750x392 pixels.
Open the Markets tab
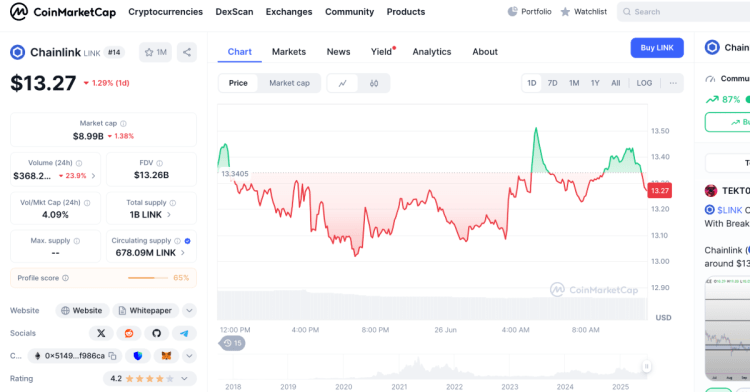(x=289, y=52)
